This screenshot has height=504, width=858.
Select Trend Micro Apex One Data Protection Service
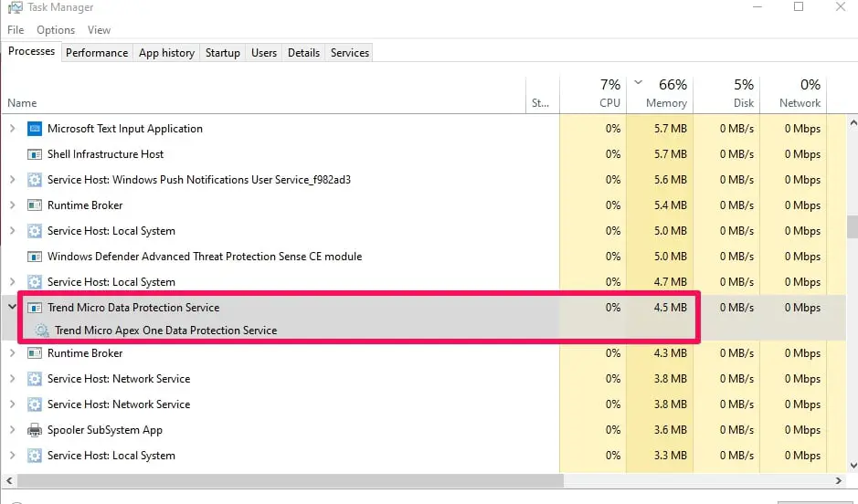(165, 331)
